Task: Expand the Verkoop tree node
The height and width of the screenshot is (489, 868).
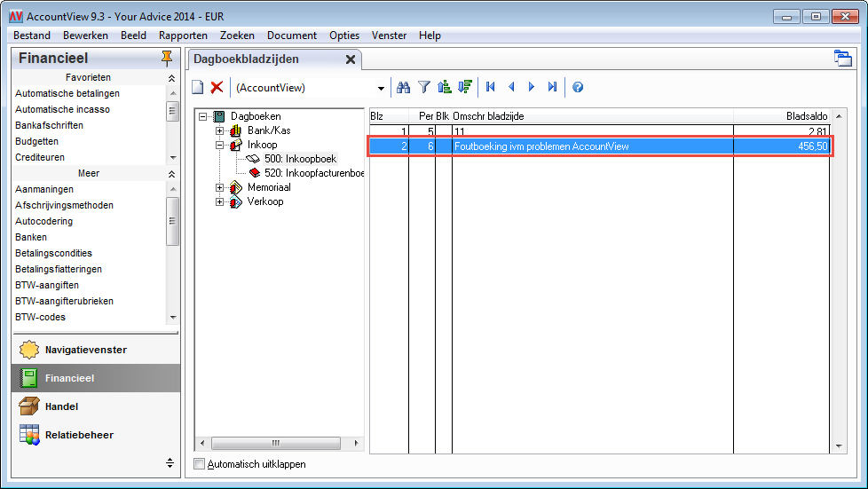Action: [x=220, y=202]
